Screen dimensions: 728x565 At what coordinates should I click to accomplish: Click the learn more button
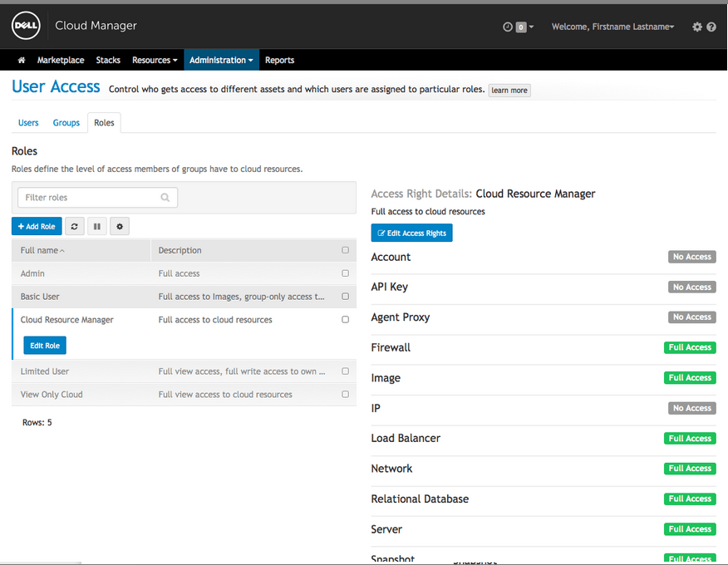click(x=509, y=90)
